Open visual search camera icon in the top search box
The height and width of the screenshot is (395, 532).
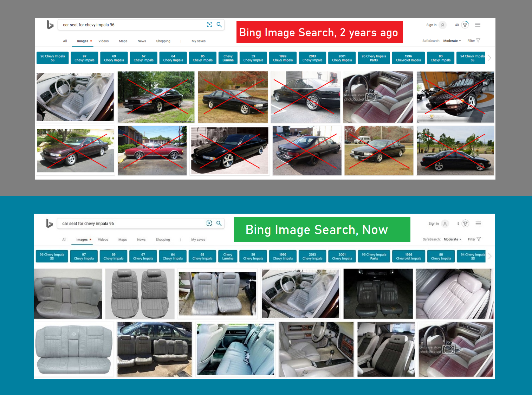(209, 25)
